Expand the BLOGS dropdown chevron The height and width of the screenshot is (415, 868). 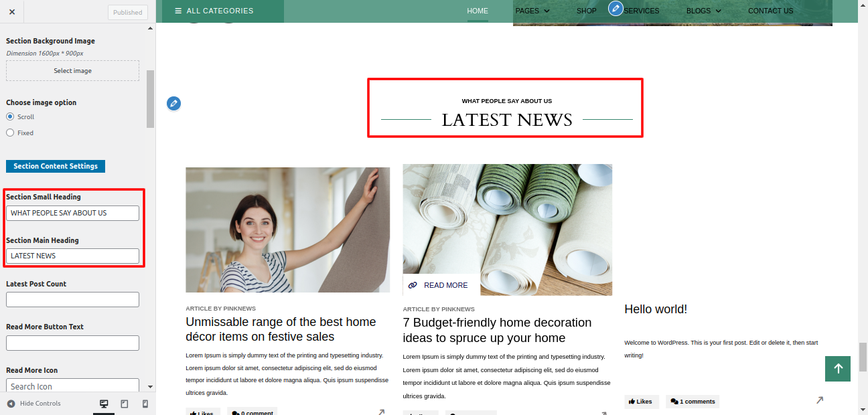click(x=719, y=11)
